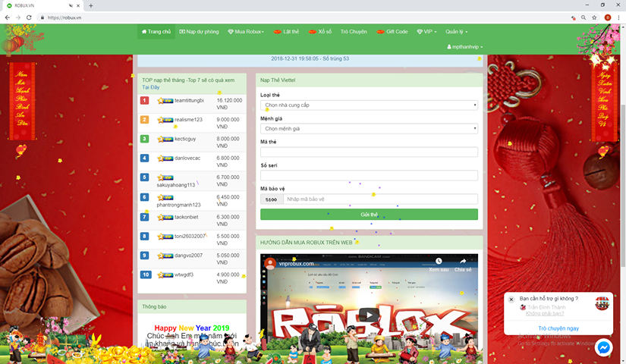This screenshot has width=626, height=364.
Task: Submit with the Gửi thẻ button
Action: click(x=369, y=215)
